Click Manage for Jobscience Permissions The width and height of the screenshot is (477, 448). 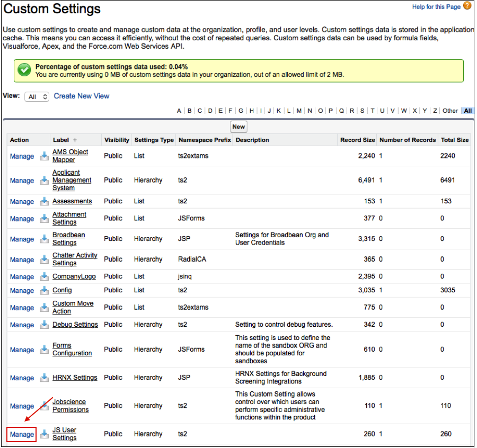click(x=22, y=406)
